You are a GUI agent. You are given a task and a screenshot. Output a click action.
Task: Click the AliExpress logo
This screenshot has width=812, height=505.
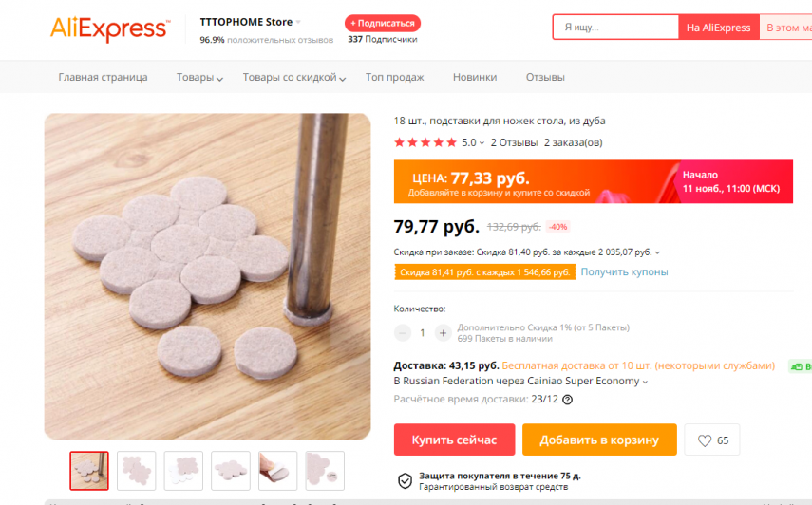coord(108,28)
